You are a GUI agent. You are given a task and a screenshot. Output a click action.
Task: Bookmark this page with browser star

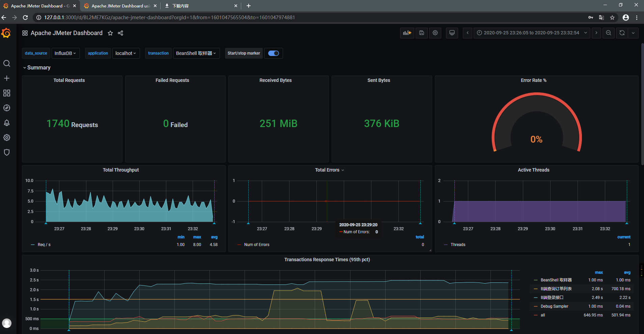612,18
